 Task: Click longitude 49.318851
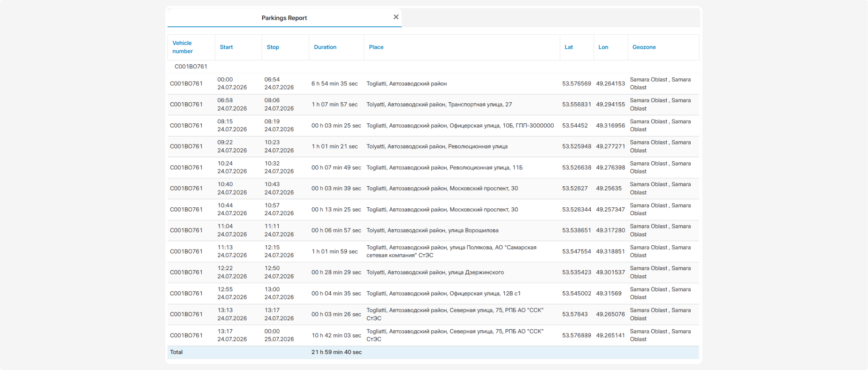[x=610, y=251]
